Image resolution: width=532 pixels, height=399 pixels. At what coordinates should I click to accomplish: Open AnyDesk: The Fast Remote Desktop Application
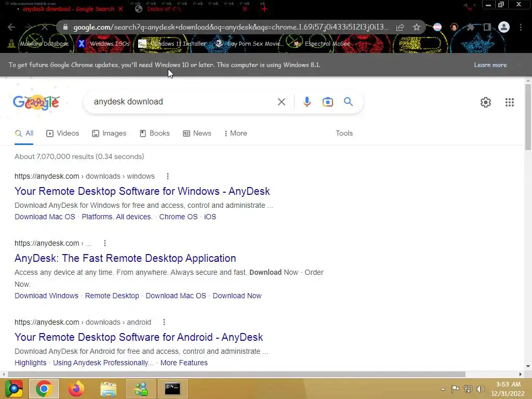pyautogui.click(x=125, y=258)
